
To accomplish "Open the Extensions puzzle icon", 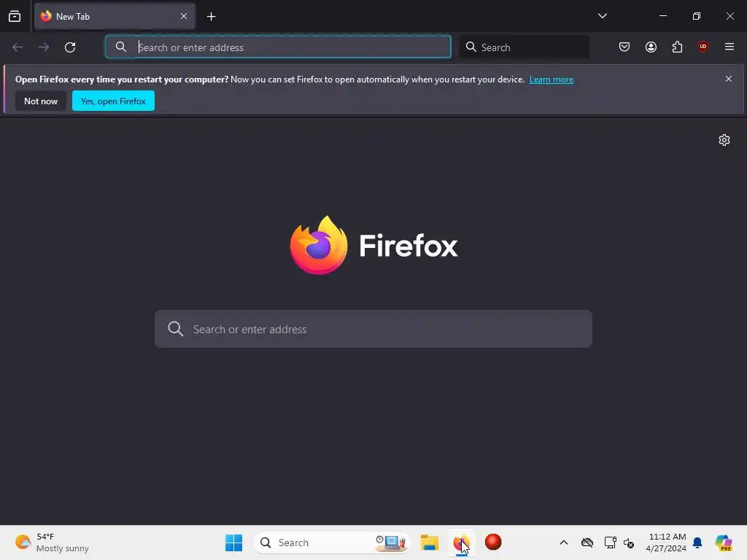I will 677,47.
